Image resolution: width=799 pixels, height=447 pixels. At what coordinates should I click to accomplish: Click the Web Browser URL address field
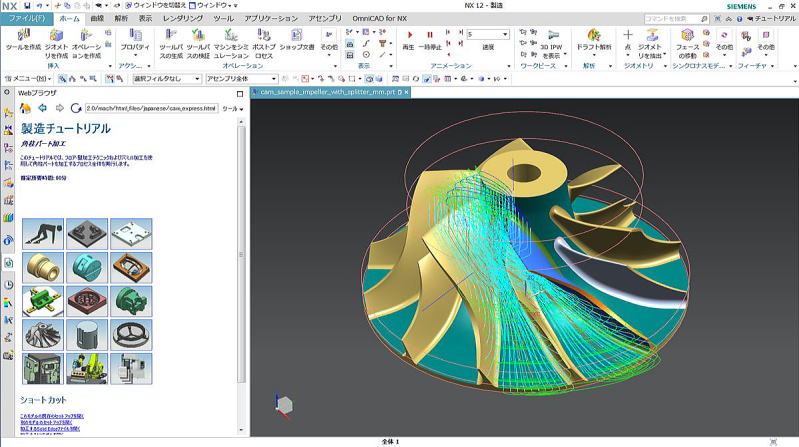[151, 108]
